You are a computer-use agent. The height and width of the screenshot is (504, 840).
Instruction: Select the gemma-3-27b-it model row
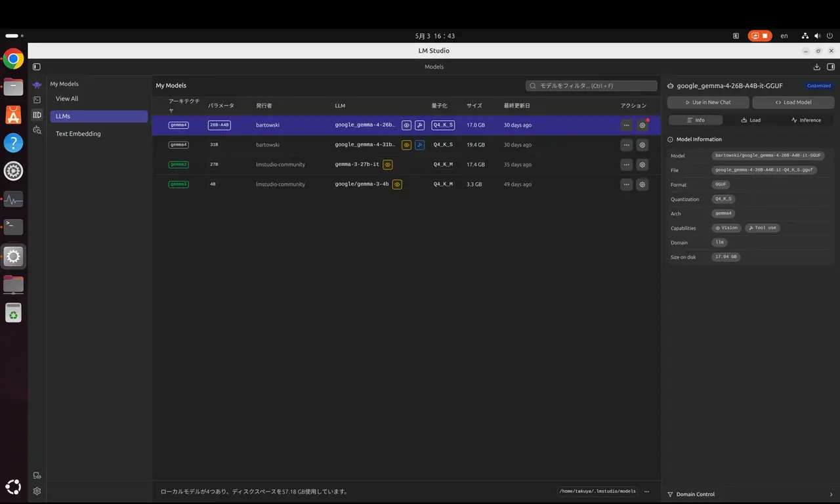(x=406, y=165)
